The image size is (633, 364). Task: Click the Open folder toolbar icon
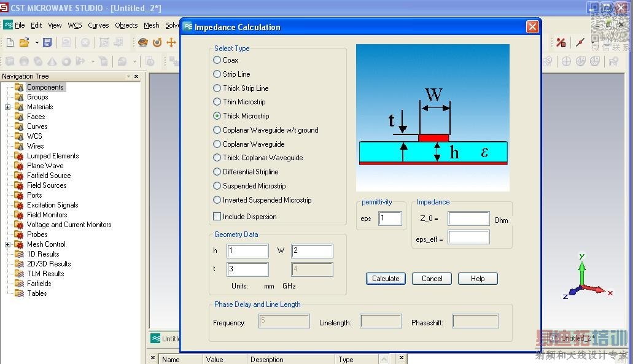point(24,42)
